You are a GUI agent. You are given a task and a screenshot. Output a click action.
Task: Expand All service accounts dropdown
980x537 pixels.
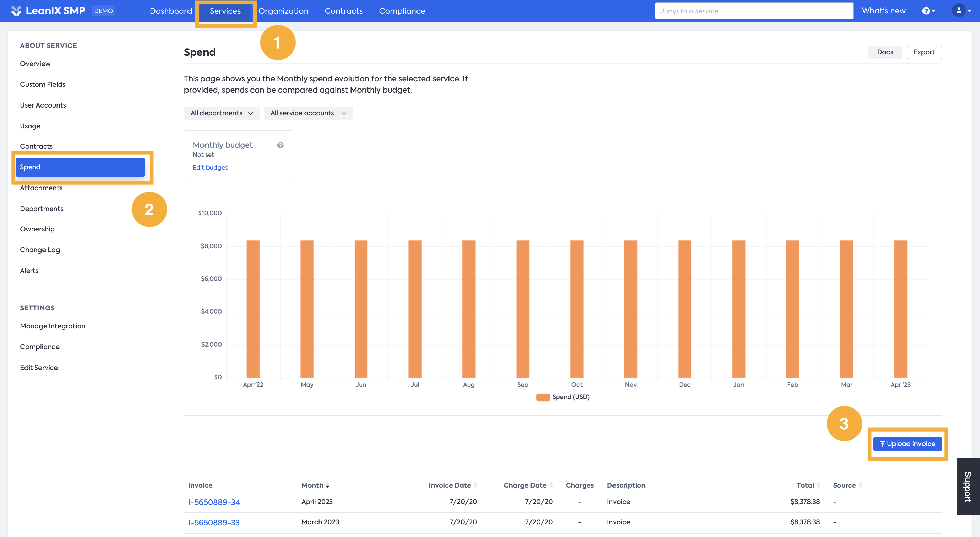(x=308, y=113)
